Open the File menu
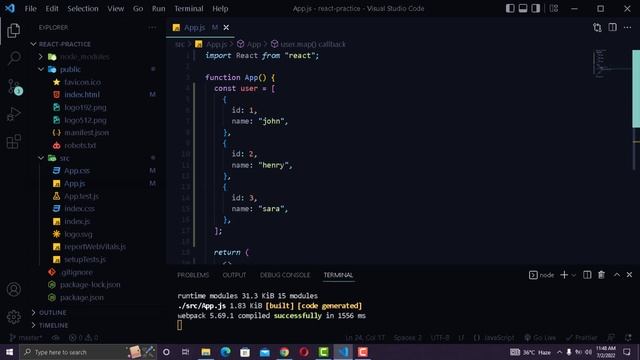 [x=31, y=9]
